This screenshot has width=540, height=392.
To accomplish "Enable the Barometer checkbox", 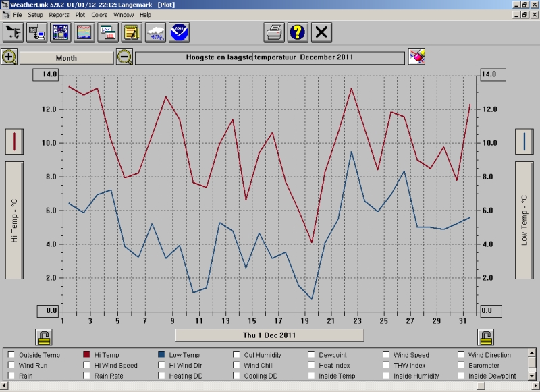I will pyautogui.click(x=461, y=365).
